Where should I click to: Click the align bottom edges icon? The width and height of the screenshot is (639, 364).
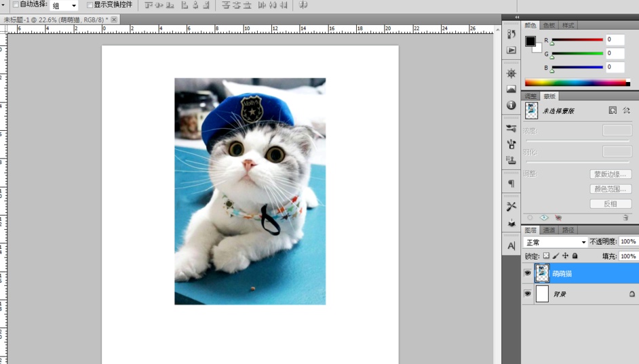click(x=170, y=5)
